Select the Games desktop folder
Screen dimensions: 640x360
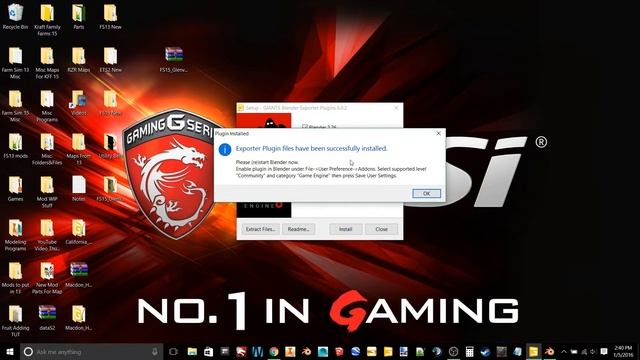15,189
